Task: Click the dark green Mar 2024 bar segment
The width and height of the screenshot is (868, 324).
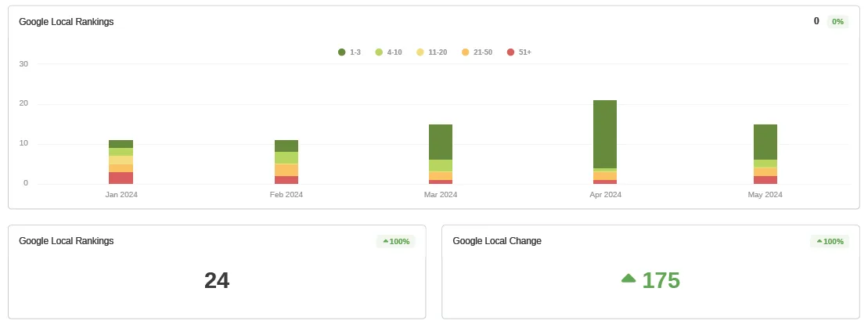Action: [x=441, y=142]
